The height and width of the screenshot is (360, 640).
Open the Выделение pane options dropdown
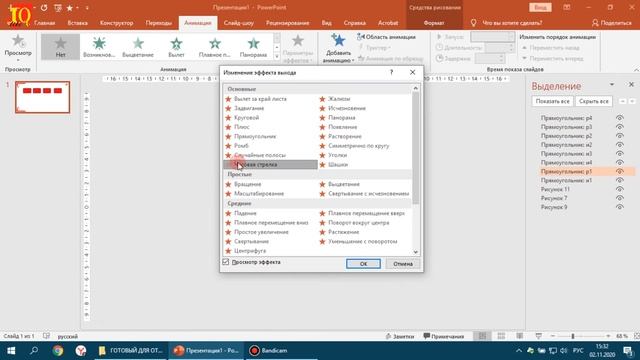[x=612, y=84]
